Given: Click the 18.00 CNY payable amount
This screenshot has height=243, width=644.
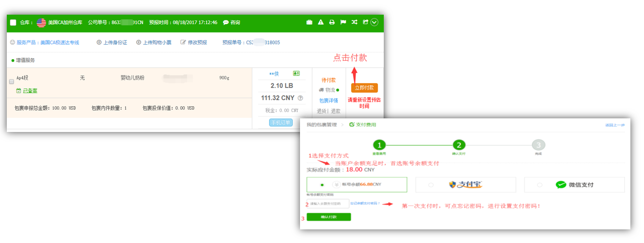Looking at the screenshot, I should (x=360, y=170).
